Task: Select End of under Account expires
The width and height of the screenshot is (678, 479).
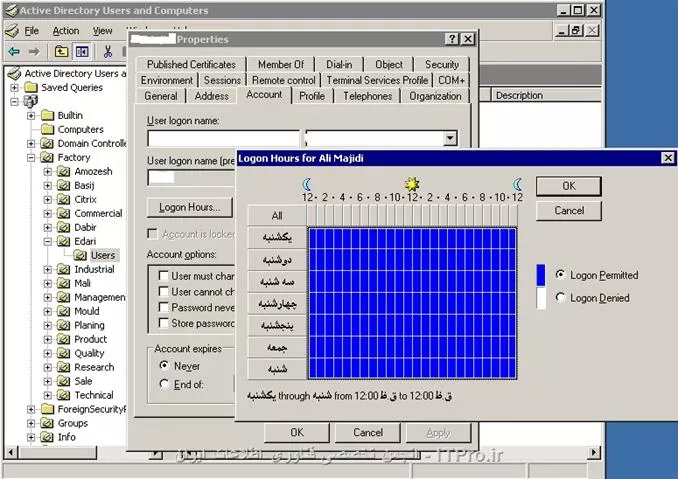Action: [x=164, y=384]
